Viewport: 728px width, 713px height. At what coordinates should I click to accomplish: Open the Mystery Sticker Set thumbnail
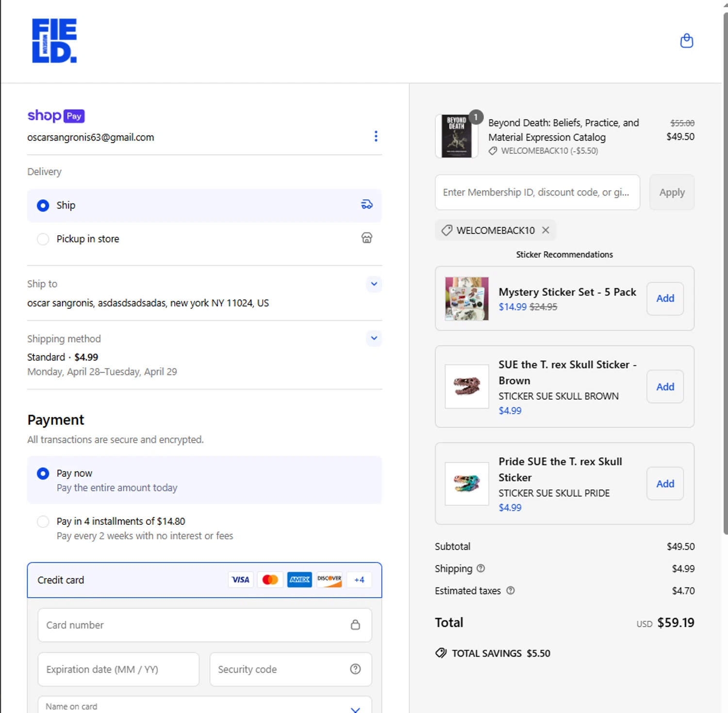(x=467, y=298)
